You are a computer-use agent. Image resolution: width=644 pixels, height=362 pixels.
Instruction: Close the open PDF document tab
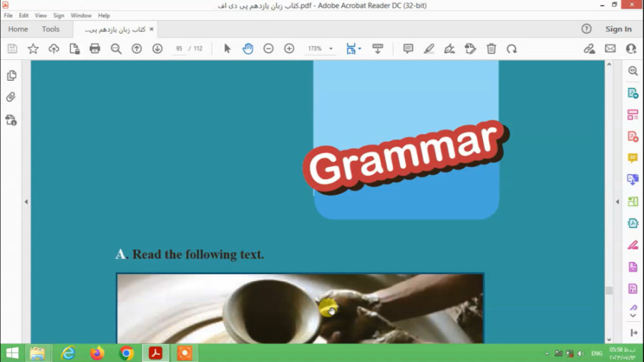coord(152,29)
